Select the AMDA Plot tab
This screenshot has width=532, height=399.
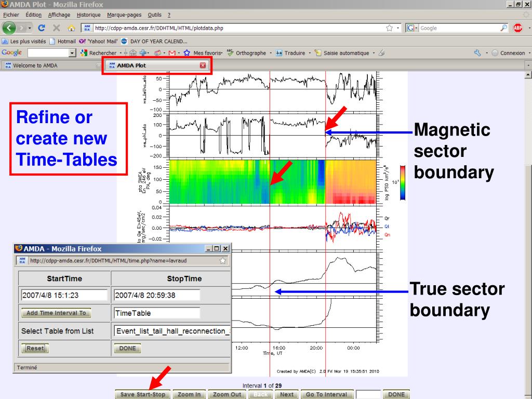pos(157,65)
